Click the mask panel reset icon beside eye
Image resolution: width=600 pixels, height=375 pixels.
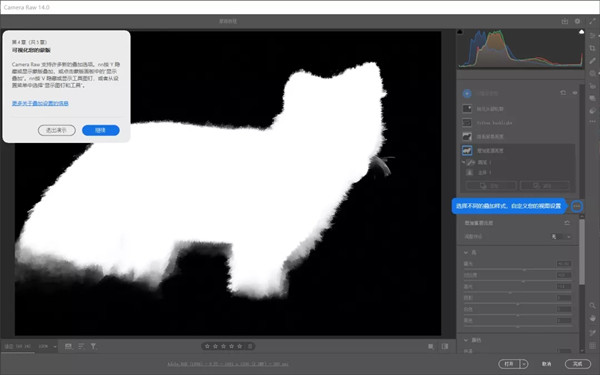(x=563, y=93)
